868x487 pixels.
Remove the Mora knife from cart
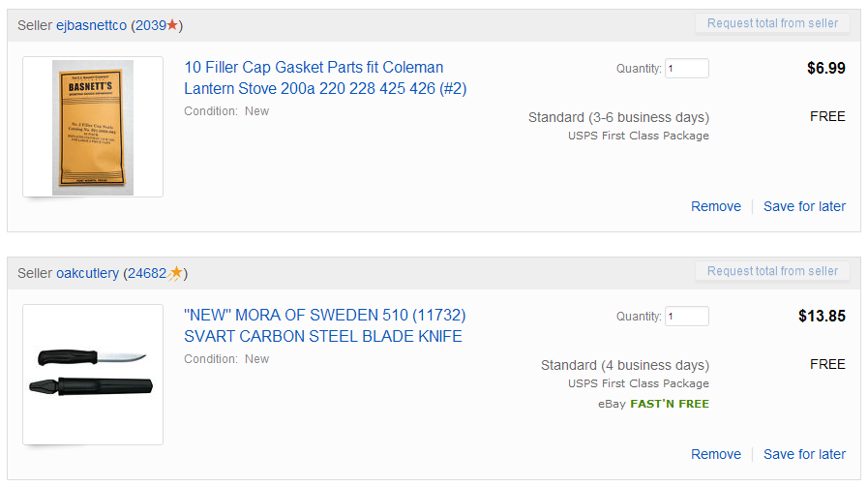715,454
